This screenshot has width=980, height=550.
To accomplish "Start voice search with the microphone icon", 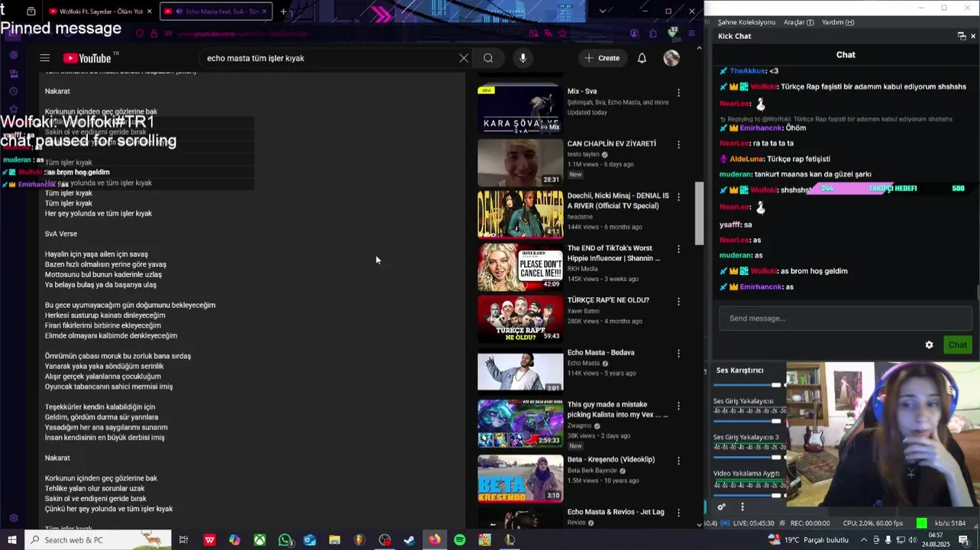I will (x=522, y=58).
